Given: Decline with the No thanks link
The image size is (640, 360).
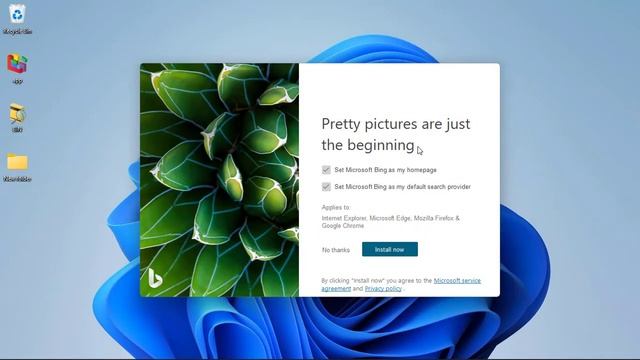Looking at the screenshot, I should (336, 250).
